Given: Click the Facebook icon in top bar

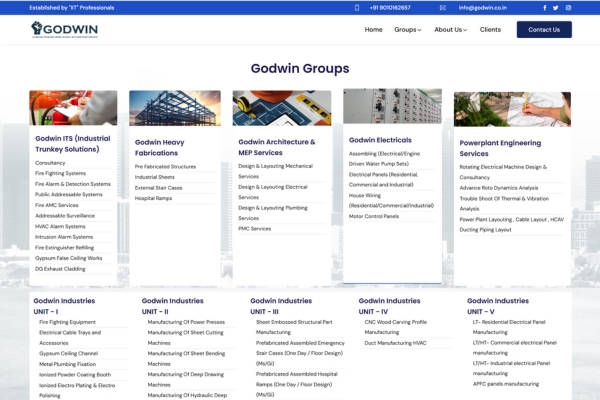Looking at the screenshot, I should 546,7.
